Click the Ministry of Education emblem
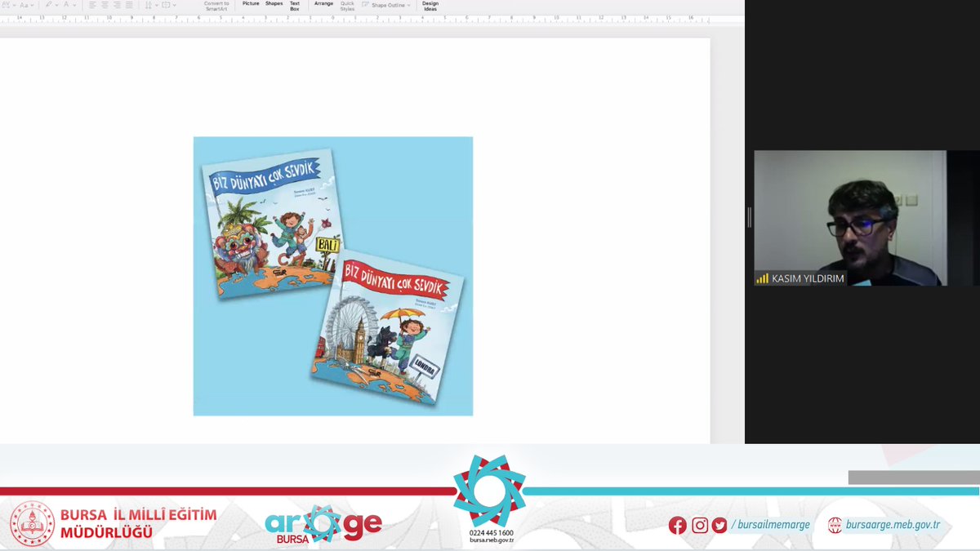 [33, 523]
